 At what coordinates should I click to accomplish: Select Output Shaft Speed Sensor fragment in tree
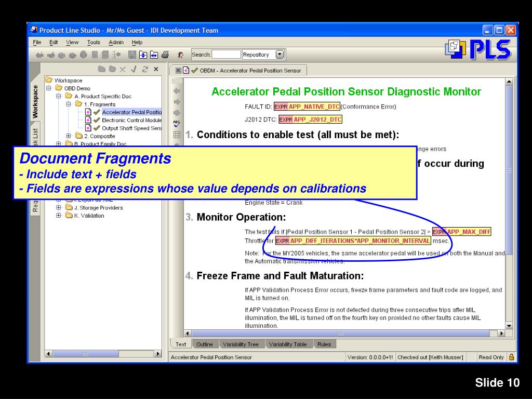pos(131,128)
